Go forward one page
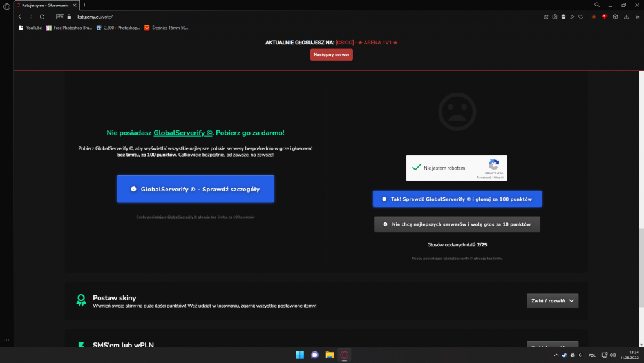 (30, 17)
